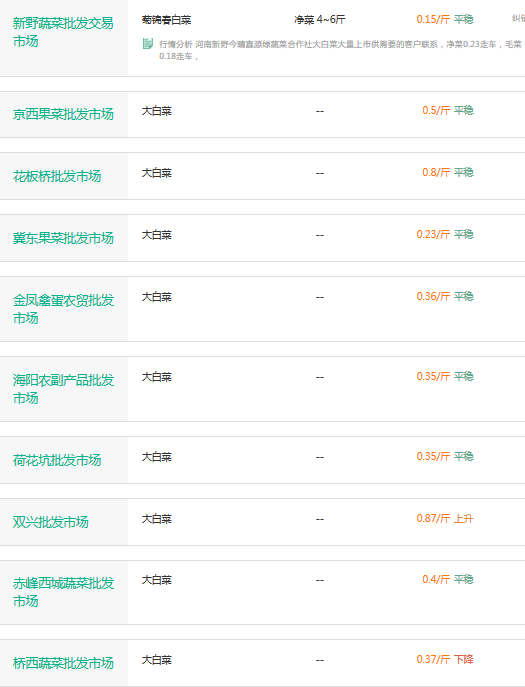
Task: Open the 金凤禽蛋农贸批发市场 link
Action: pyautogui.click(x=64, y=309)
